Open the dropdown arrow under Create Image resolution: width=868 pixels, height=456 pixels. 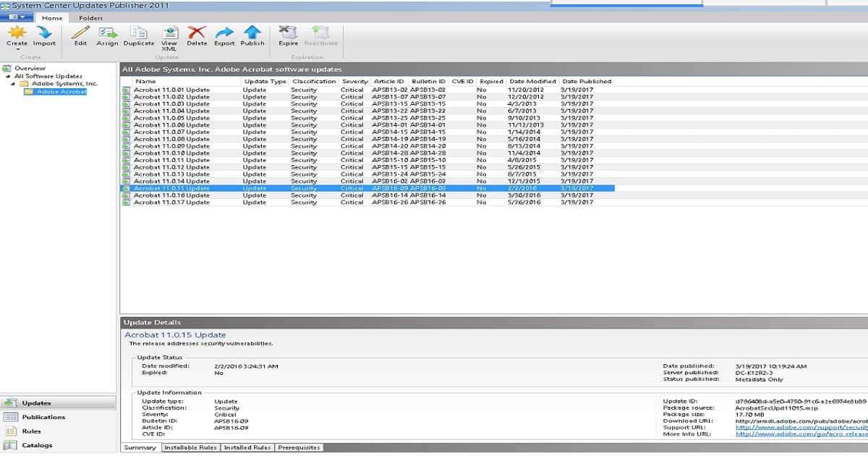click(17, 50)
